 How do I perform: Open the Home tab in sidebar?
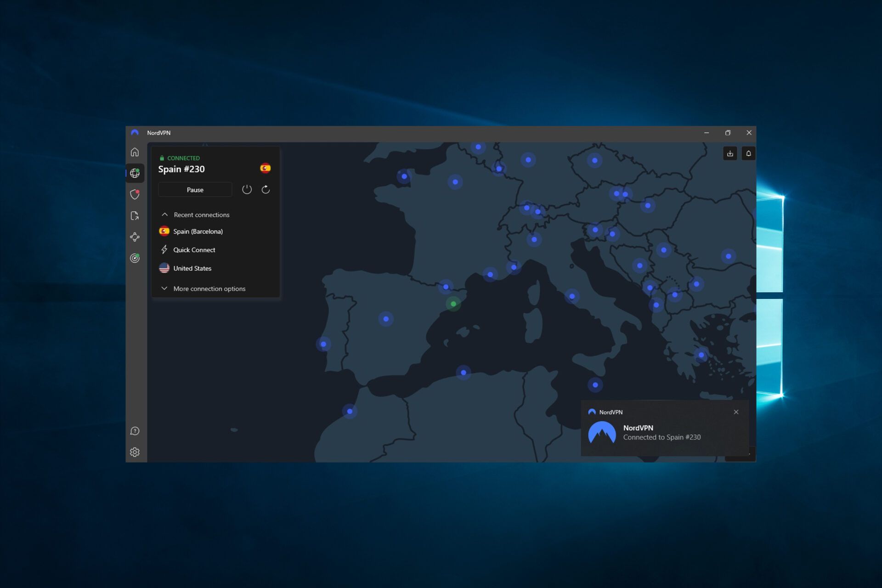pyautogui.click(x=135, y=152)
